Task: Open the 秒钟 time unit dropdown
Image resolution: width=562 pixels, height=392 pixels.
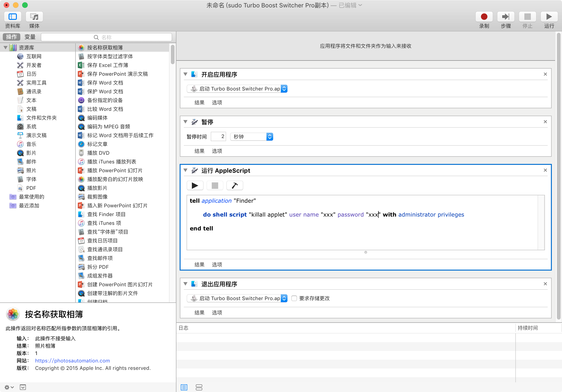Action: (x=252, y=137)
